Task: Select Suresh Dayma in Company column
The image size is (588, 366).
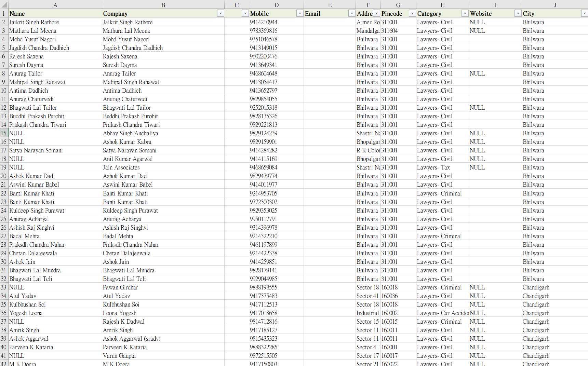Action: pyautogui.click(x=163, y=65)
